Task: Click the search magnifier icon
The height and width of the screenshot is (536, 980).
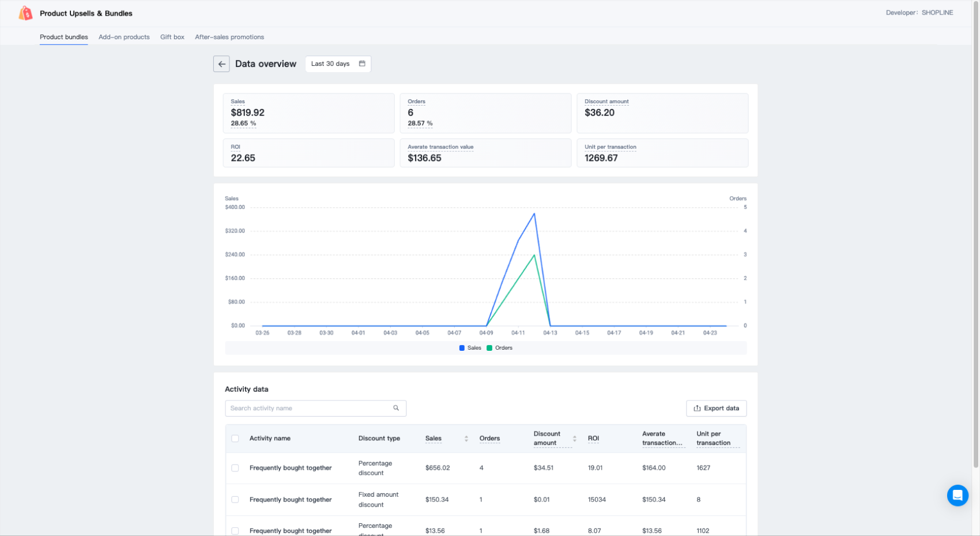Action: [396, 408]
